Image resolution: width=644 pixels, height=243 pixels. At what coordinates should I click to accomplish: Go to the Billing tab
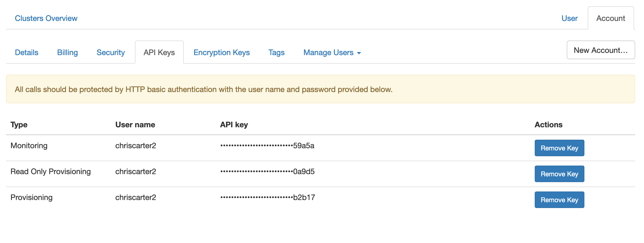coord(67,52)
